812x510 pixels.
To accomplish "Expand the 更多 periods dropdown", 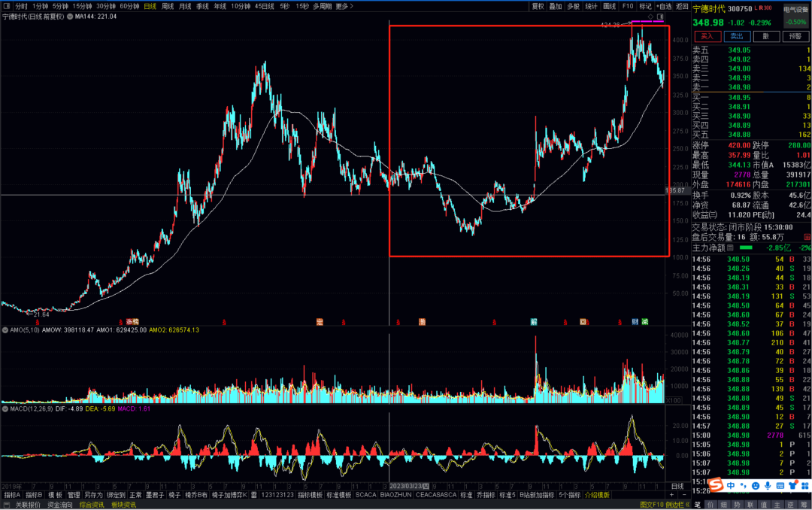I will point(344,6).
